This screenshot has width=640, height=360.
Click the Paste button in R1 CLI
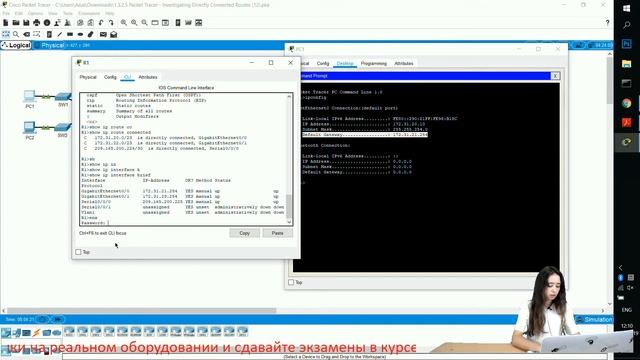(278, 233)
